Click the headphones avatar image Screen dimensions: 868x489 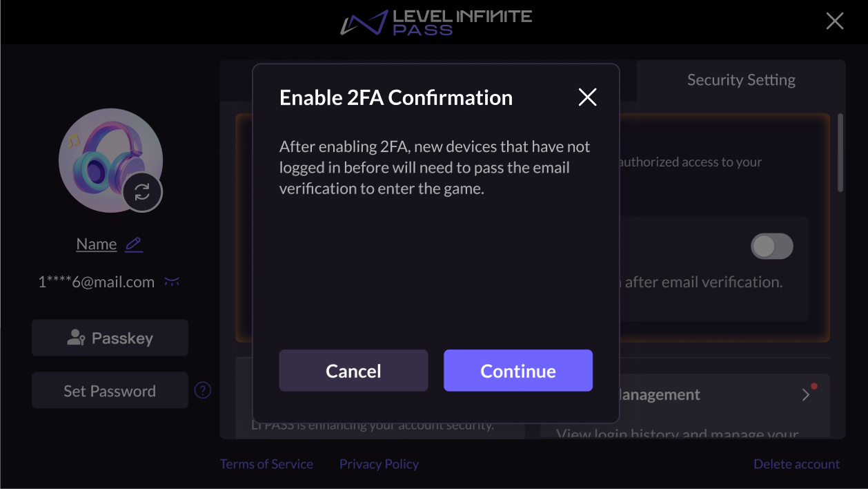pyautogui.click(x=110, y=159)
